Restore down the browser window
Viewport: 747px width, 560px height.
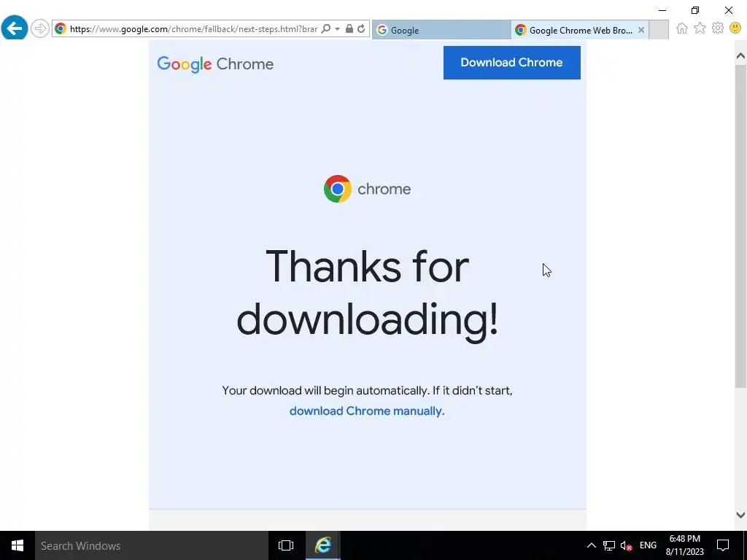[695, 10]
